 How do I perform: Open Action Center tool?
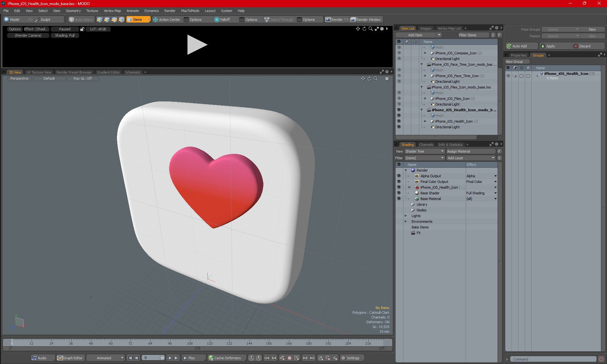click(x=167, y=20)
